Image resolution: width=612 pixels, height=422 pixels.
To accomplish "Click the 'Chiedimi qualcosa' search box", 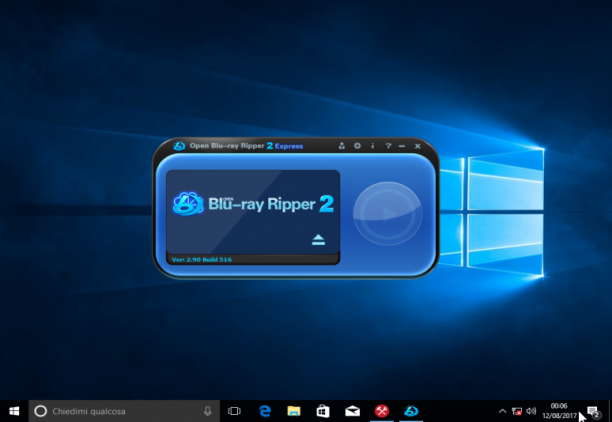I will pyautogui.click(x=124, y=411).
